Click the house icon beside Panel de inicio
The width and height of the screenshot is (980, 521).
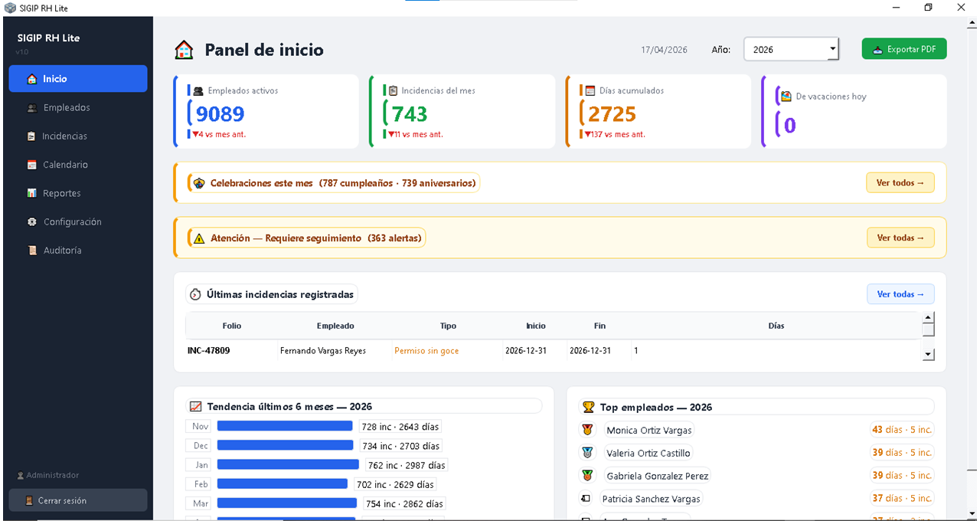(184, 51)
